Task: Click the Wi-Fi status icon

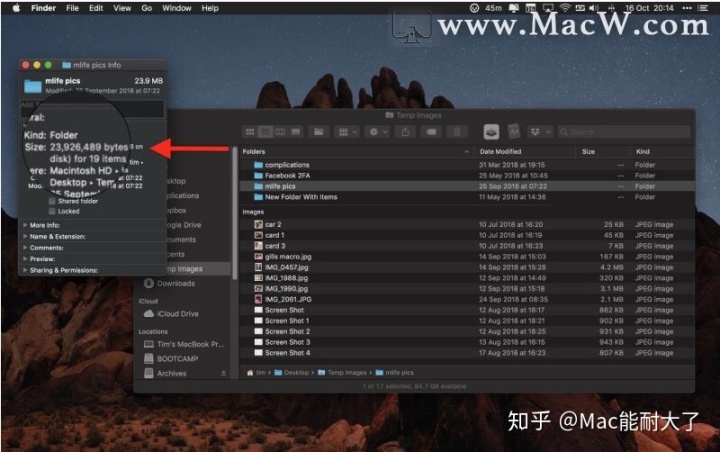Action: (565, 8)
